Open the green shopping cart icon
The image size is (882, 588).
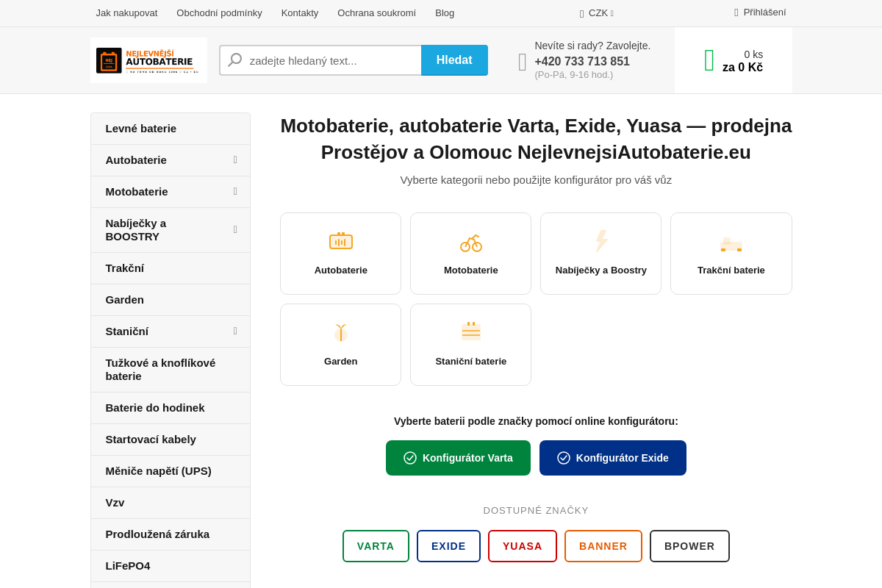[x=709, y=60]
